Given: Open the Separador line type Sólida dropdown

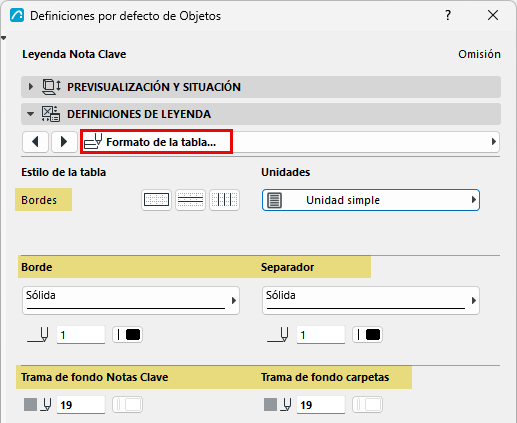Looking at the screenshot, I should 371,300.
